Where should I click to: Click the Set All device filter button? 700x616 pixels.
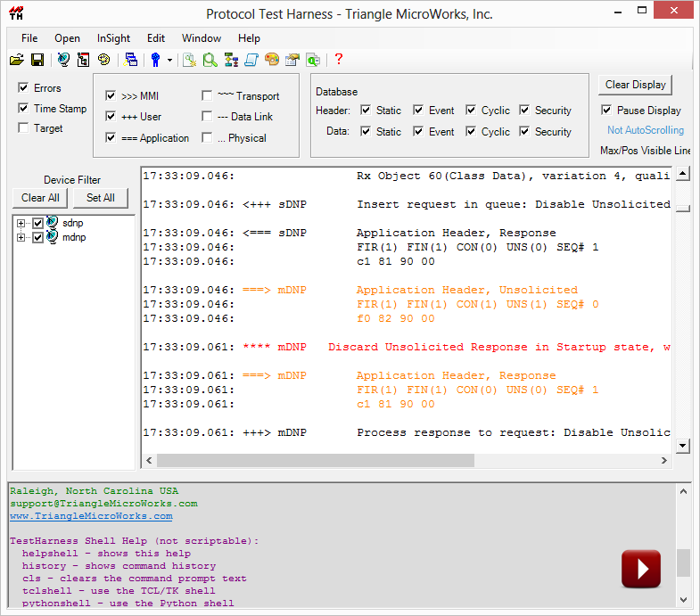point(101,198)
